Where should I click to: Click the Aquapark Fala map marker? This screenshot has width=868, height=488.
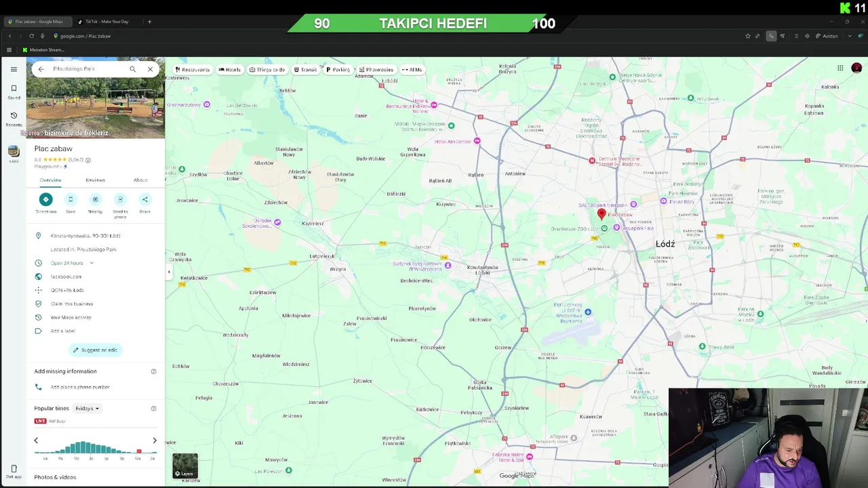[x=616, y=228]
